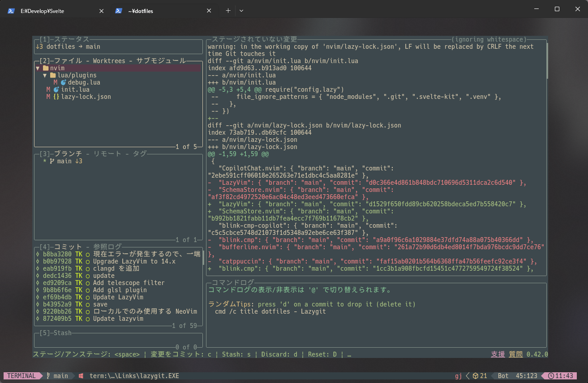Close the E:¥Develop¥Svelte tab
Screen dimensions: 588x383
(x=101, y=11)
